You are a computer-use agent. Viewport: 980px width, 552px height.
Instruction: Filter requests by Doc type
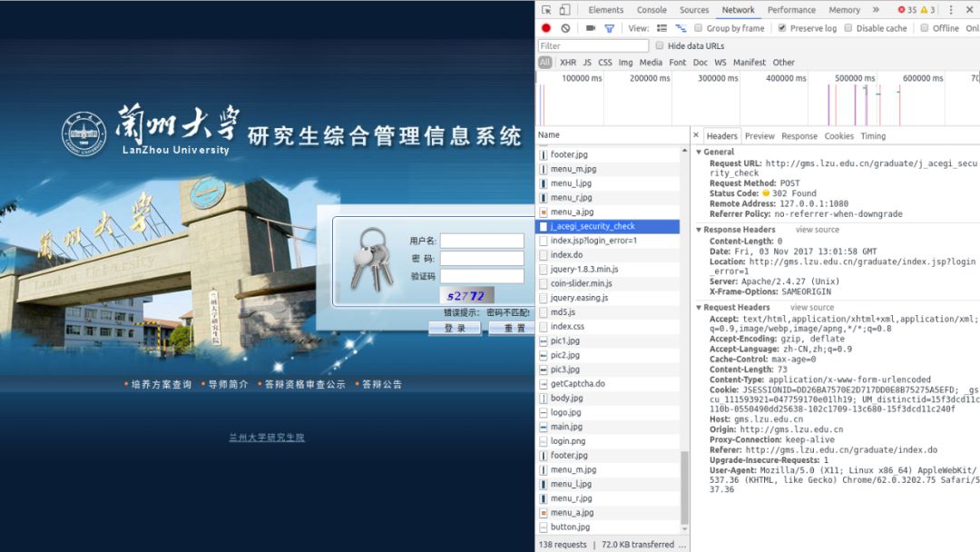click(700, 63)
